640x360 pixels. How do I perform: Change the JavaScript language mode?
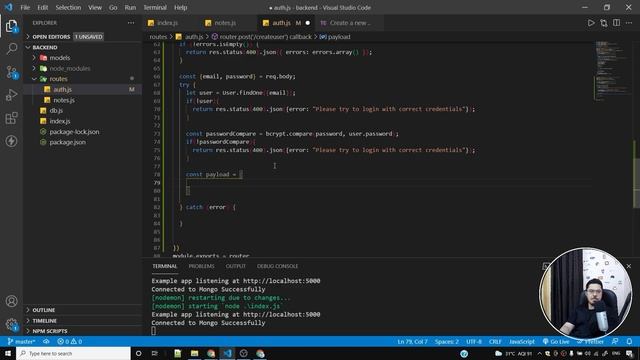(x=522, y=342)
